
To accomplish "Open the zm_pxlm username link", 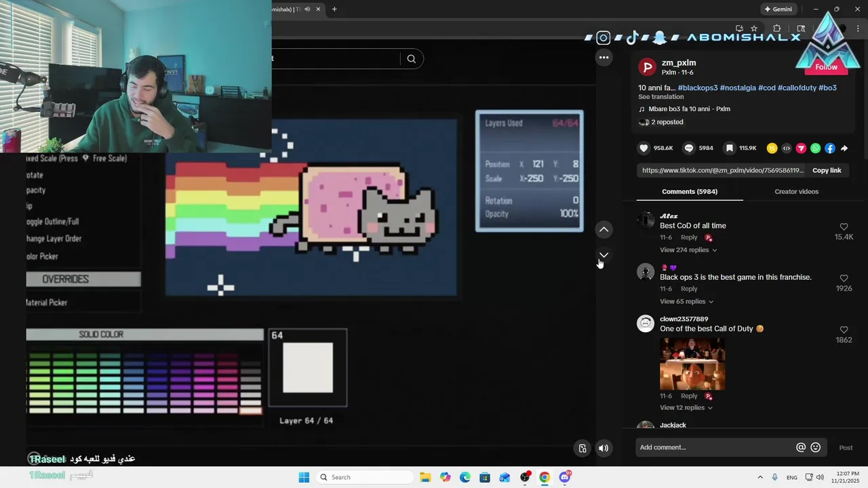I will [679, 63].
